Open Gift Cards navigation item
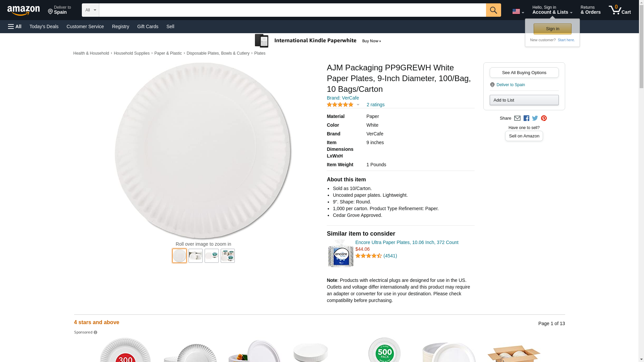 click(148, 26)
